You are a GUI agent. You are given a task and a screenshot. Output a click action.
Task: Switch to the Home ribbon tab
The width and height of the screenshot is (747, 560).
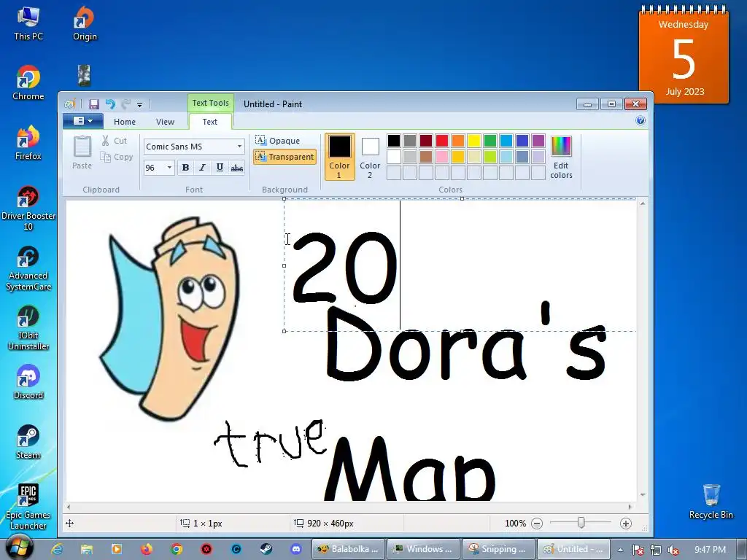pos(125,122)
